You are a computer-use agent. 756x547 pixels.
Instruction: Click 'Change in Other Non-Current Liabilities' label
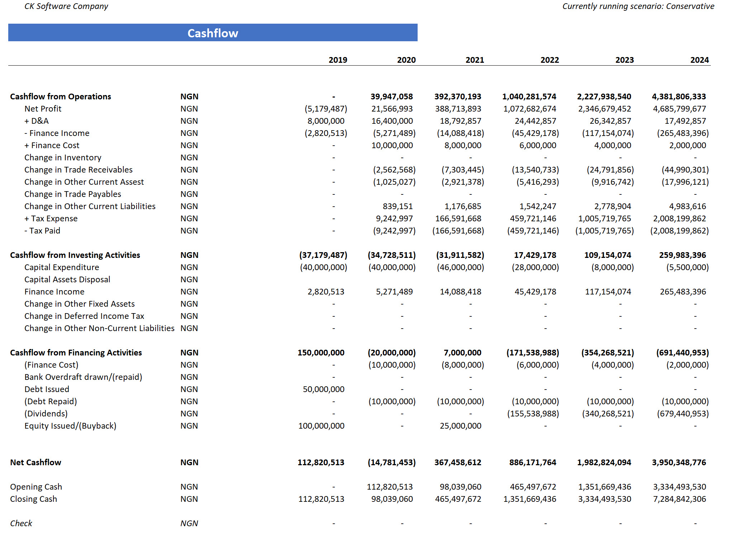pyautogui.click(x=99, y=328)
